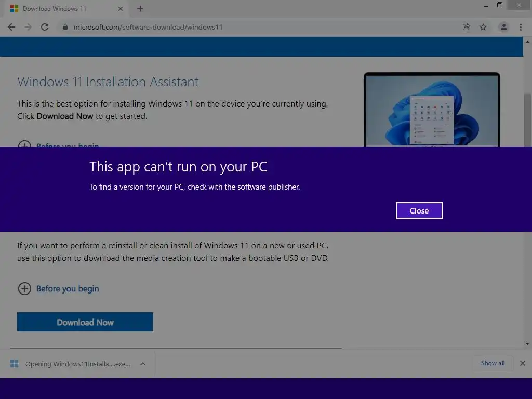Click the page scroll down arrow
Image resolution: width=532 pixels, height=399 pixels.
tap(528, 344)
